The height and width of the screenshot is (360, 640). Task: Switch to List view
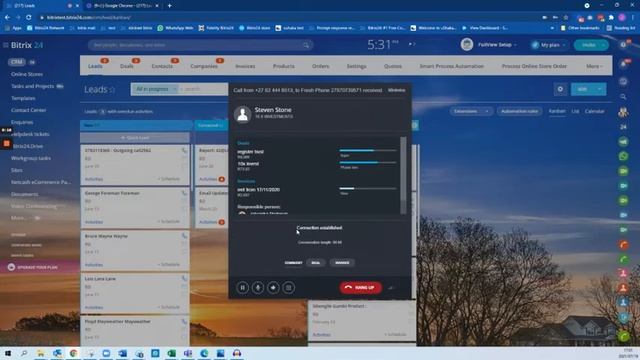(x=575, y=111)
